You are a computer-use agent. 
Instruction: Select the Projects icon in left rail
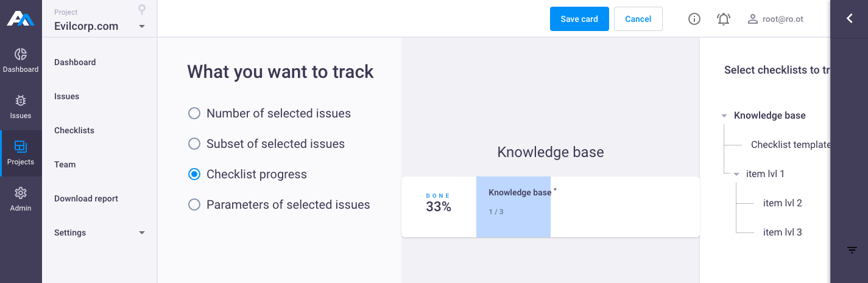coord(21,147)
